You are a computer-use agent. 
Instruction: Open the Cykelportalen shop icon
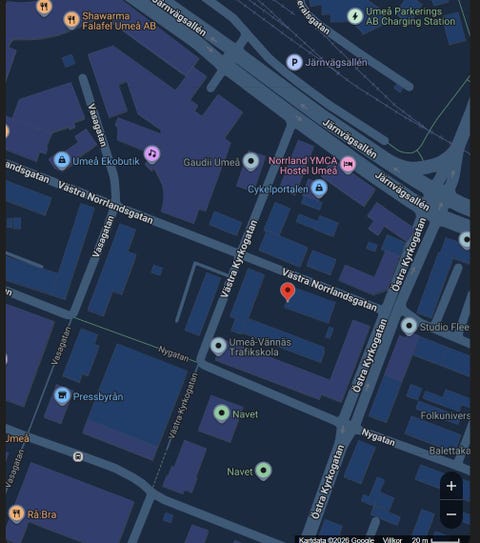pos(319,188)
